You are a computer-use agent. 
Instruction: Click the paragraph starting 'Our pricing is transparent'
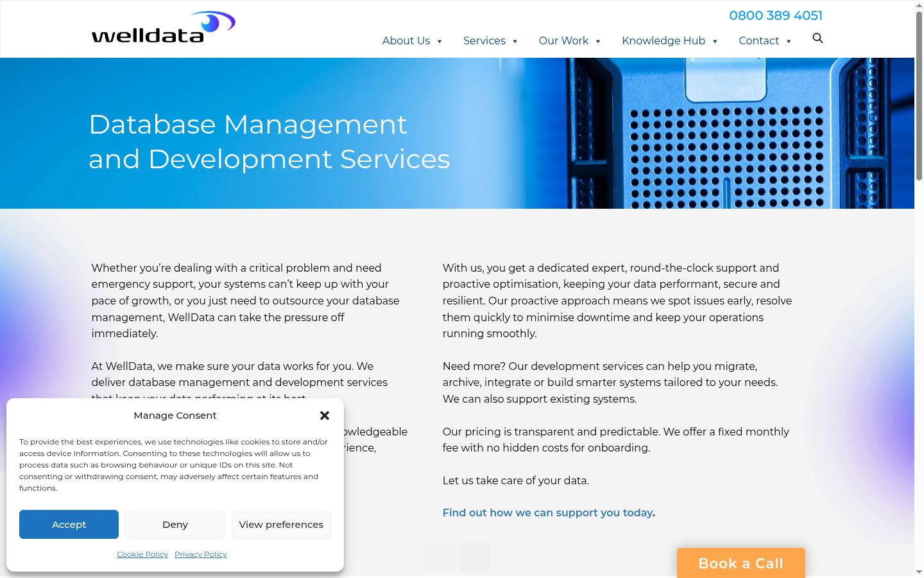tap(616, 440)
